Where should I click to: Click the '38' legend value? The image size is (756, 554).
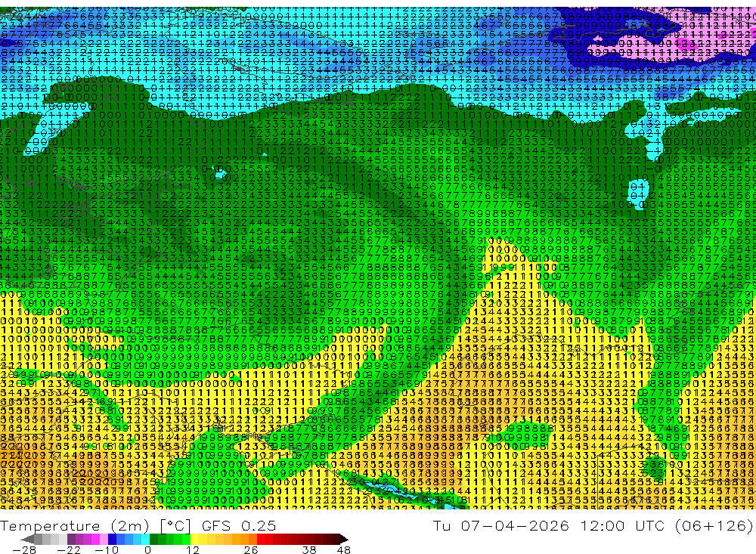tap(309, 550)
